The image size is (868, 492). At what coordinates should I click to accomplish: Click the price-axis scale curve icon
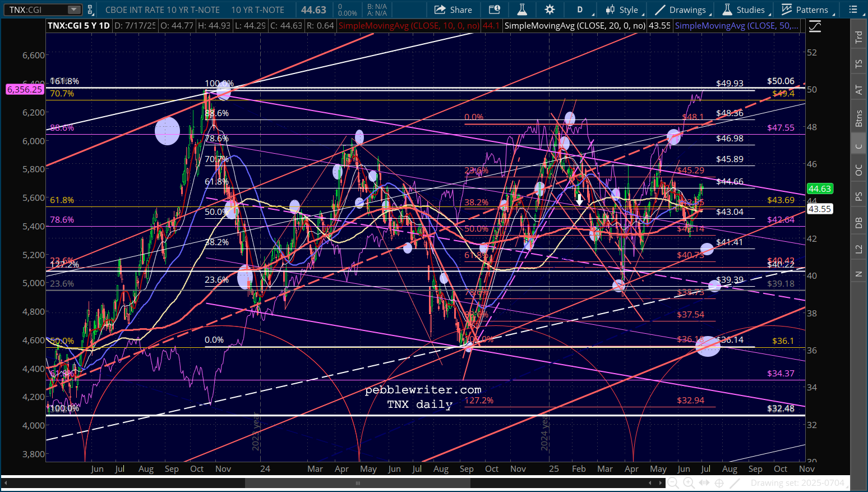[815, 26]
